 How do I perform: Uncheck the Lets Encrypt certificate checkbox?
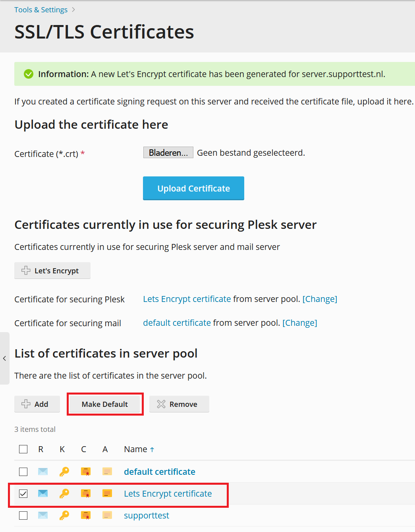[x=23, y=493]
